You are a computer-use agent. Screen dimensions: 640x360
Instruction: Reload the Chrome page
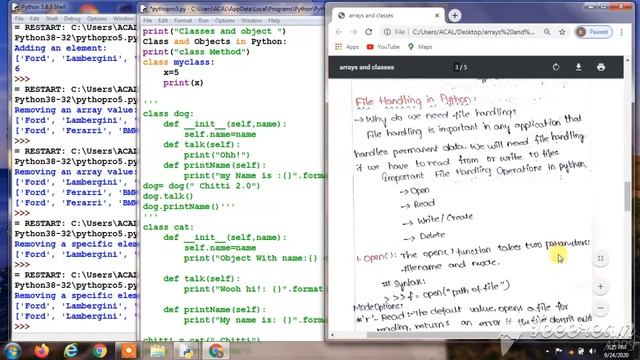369,32
